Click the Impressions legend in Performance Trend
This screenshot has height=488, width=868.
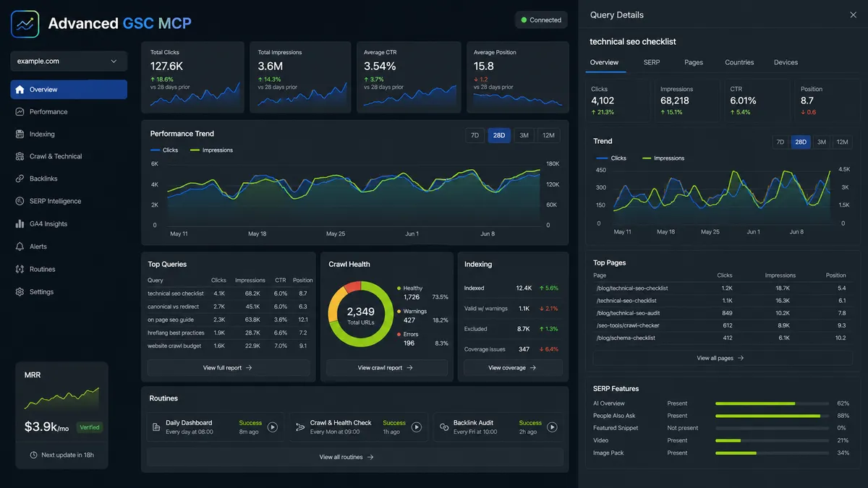point(211,150)
